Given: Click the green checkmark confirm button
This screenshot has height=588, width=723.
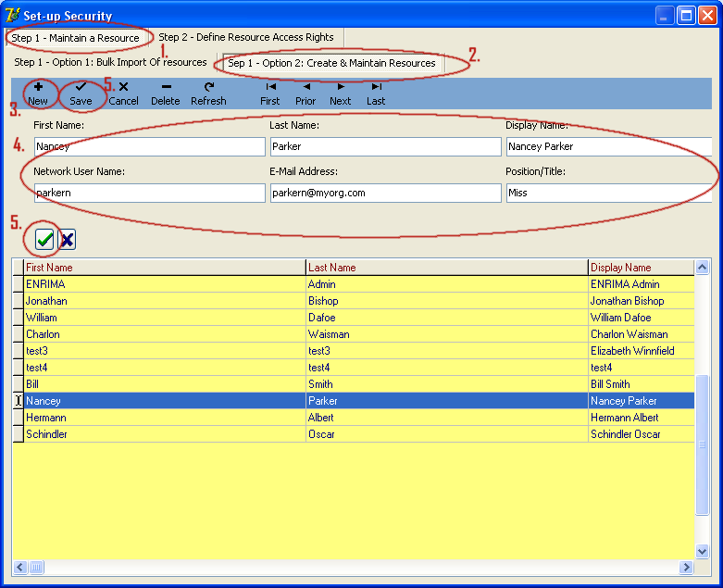Looking at the screenshot, I should click(44, 240).
